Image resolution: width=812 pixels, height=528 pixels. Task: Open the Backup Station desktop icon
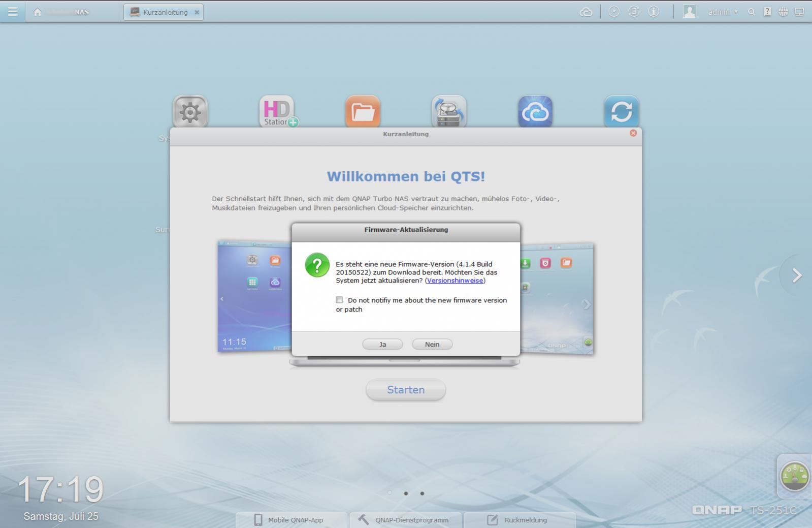point(449,111)
